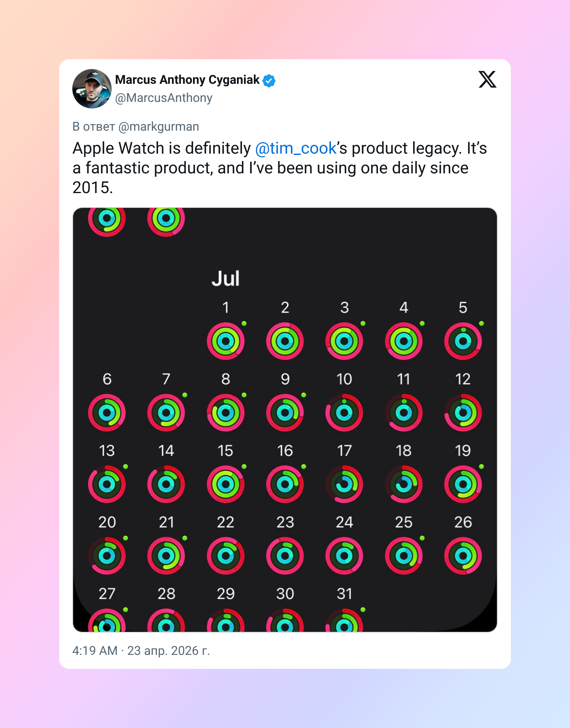Screen dimensions: 570x728
Task: Select the July 1 activity rings
Action: point(225,341)
